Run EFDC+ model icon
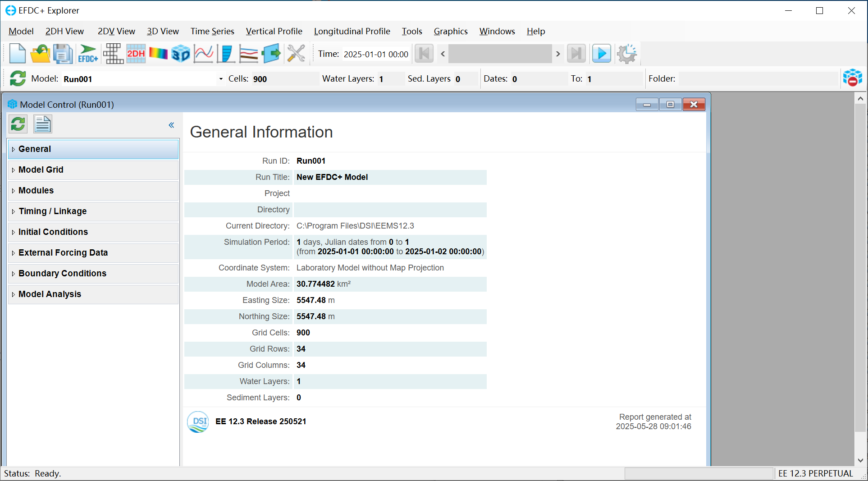Viewport: 868px width, 481px height. pos(88,54)
